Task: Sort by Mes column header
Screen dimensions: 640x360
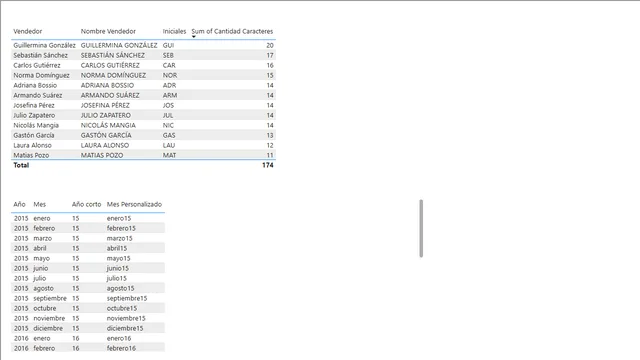Action: [40, 204]
